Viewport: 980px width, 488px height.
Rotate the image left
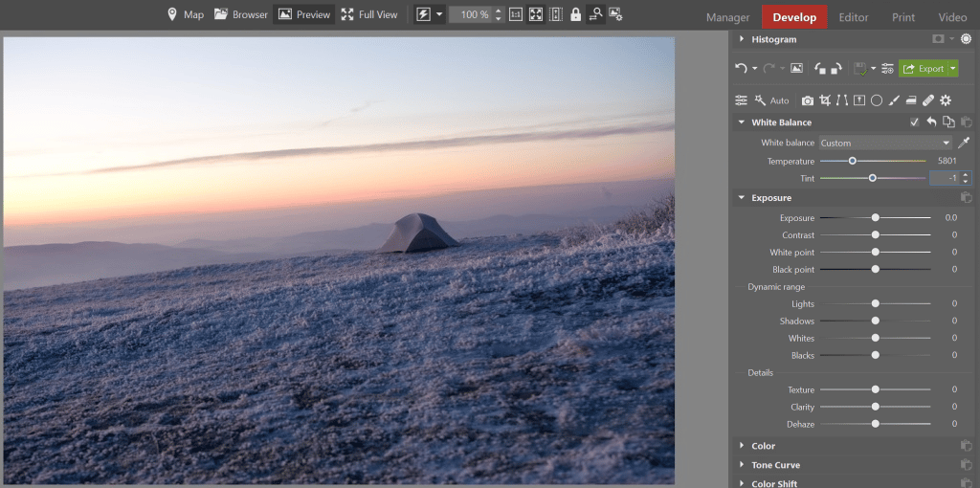pyautogui.click(x=820, y=69)
